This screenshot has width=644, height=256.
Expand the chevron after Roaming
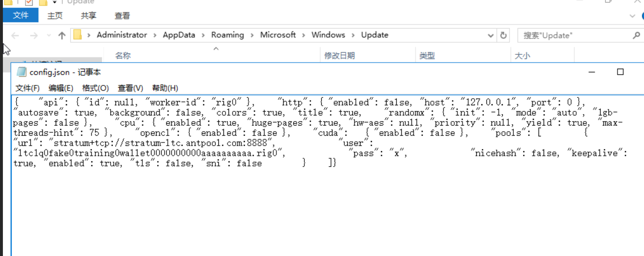point(252,35)
